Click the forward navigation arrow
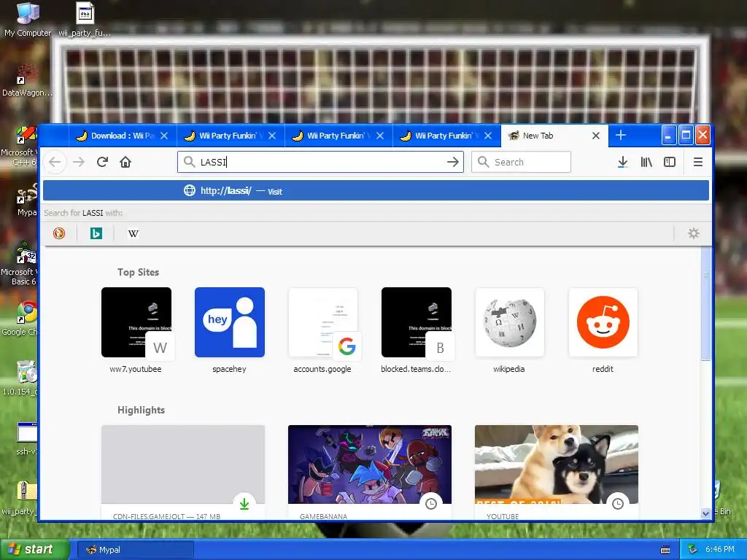This screenshot has width=747, height=560. pyautogui.click(x=79, y=162)
